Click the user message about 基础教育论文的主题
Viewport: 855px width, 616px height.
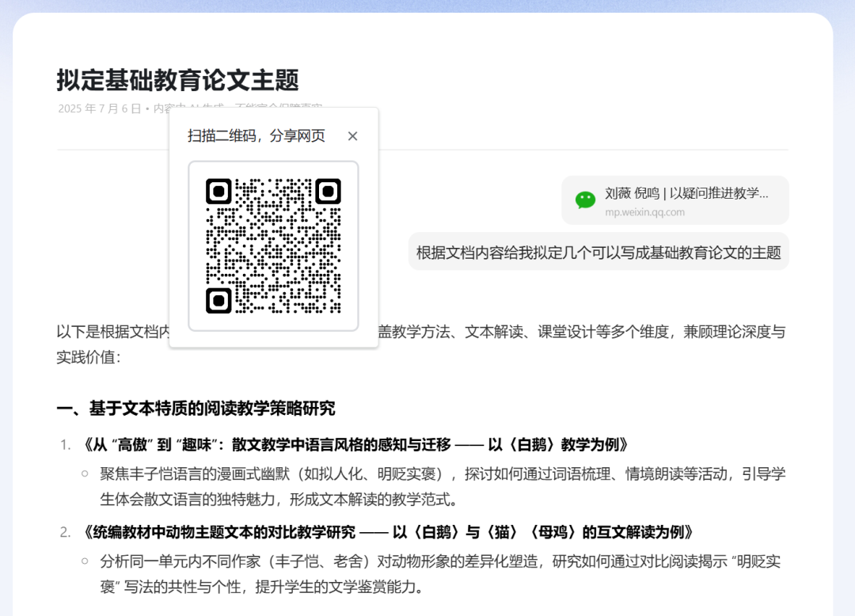pos(598,253)
